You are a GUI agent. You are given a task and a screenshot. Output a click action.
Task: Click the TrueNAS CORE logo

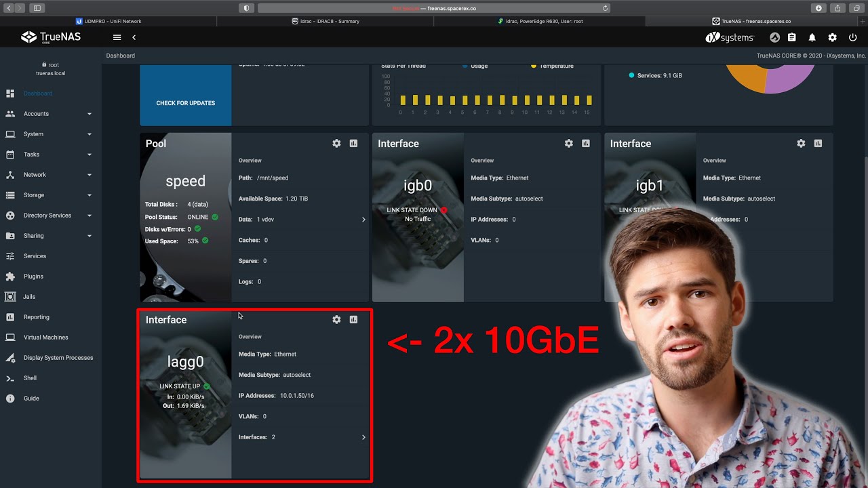[51, 37]
